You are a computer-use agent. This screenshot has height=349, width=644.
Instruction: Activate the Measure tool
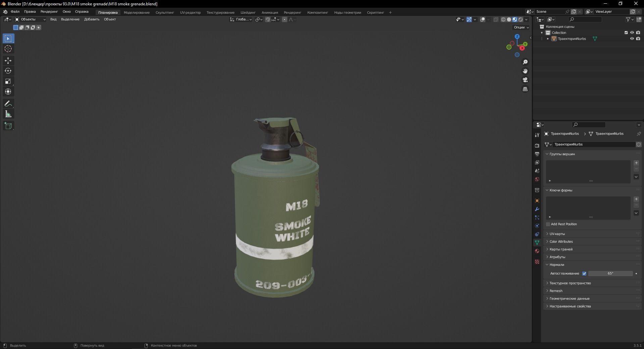8,114
